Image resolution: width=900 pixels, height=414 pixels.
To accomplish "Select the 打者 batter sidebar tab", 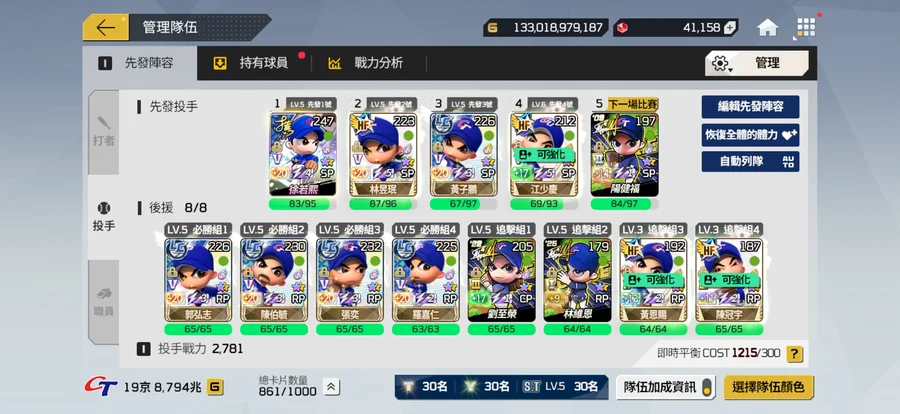I will click(104, 132).
